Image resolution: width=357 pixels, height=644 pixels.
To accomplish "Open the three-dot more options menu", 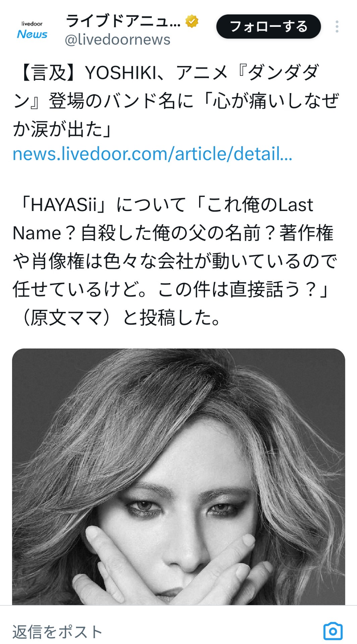I will tap(337, 26).
